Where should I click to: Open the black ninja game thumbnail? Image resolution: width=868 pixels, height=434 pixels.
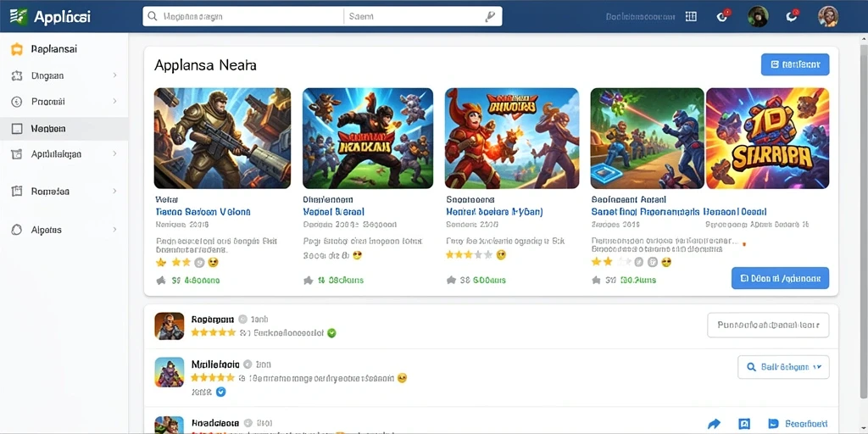pos(368,138)
